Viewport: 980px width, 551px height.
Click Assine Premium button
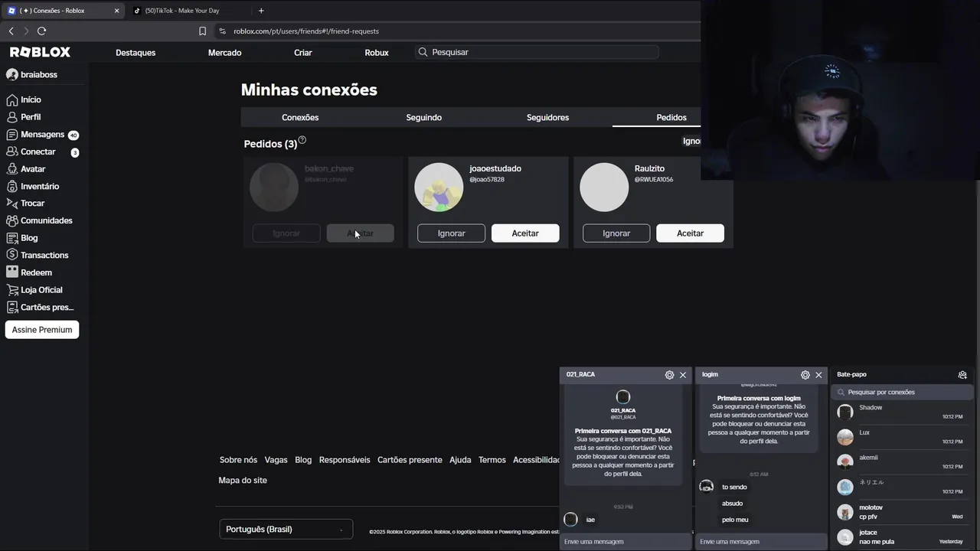42,330
